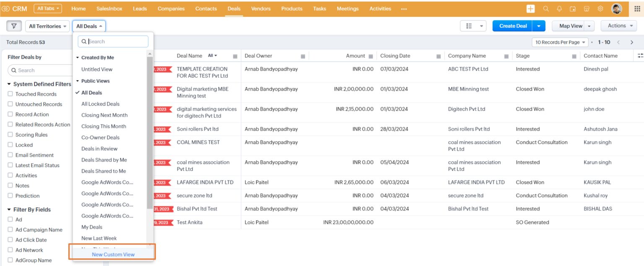Open the calendar icon in the top bar

coord(573,9)
